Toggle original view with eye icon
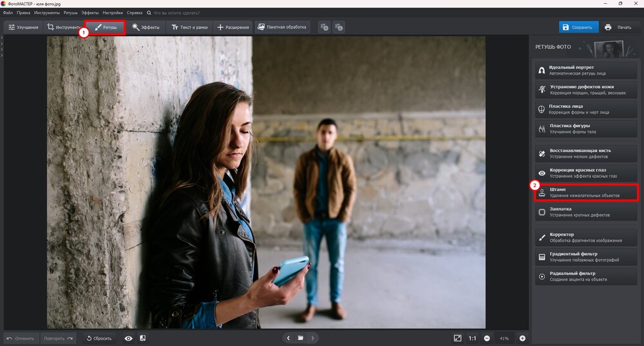 point(128,338)
